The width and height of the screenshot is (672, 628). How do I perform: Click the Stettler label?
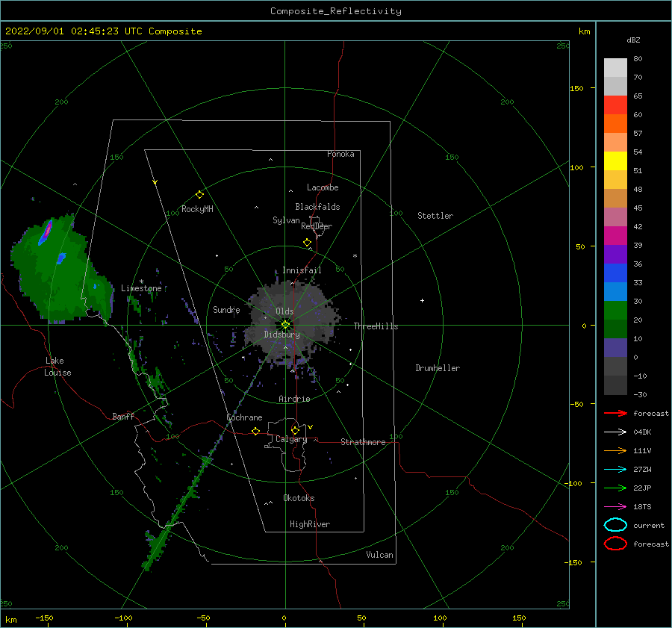(435, 216)
